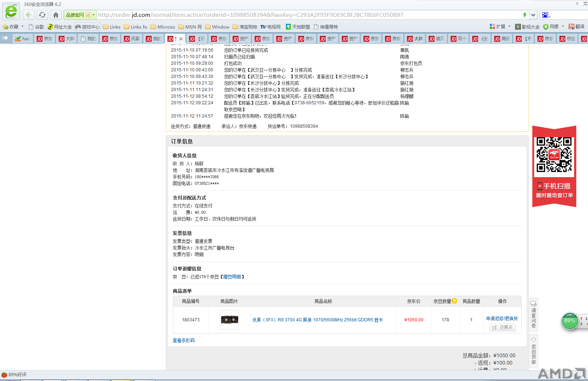Open the MSN 网 bookmark folder
Viewport: 588px width, 381px height.
click(x=190, y=27)
